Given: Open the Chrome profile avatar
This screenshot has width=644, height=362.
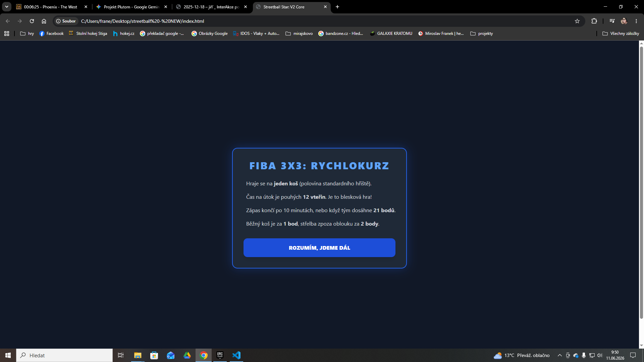Looking at the screenshot, I should click(x=624, y=21).
